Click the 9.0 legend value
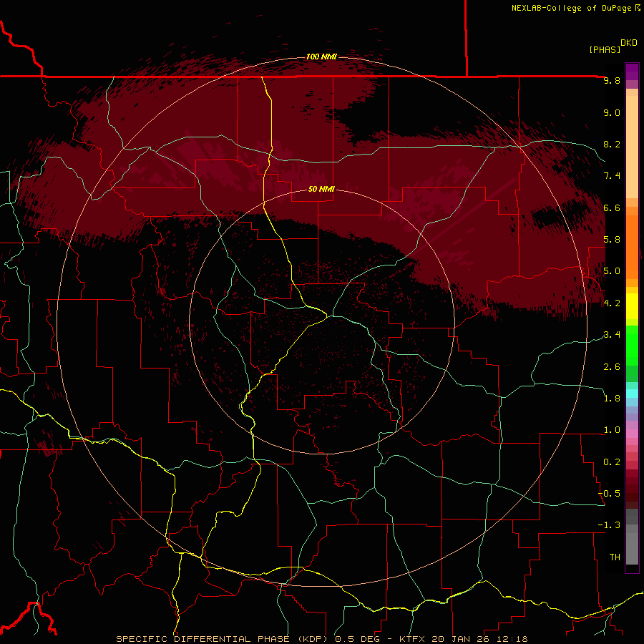This screenshot has width=644, height=644. pos(612,112)
